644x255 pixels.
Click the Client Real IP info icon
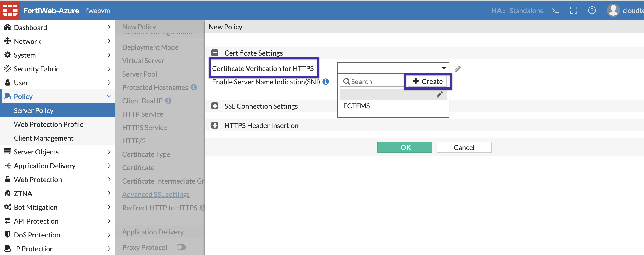tap(168, 100)
